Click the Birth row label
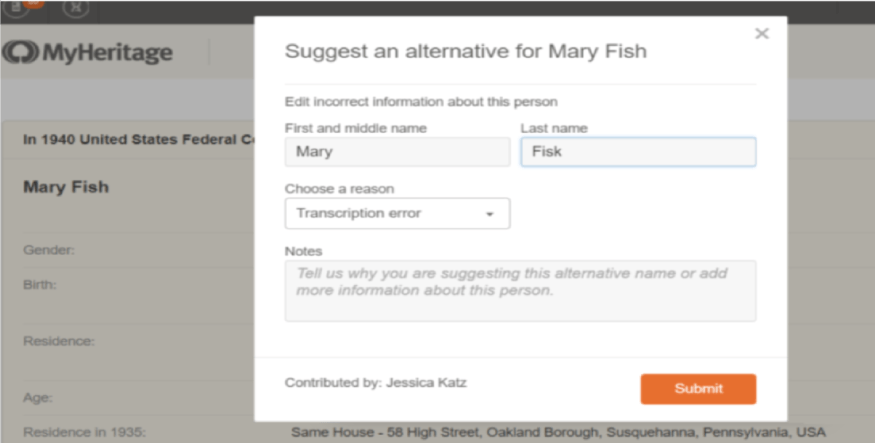The image size is (875, 443). (x=40, y=285)
